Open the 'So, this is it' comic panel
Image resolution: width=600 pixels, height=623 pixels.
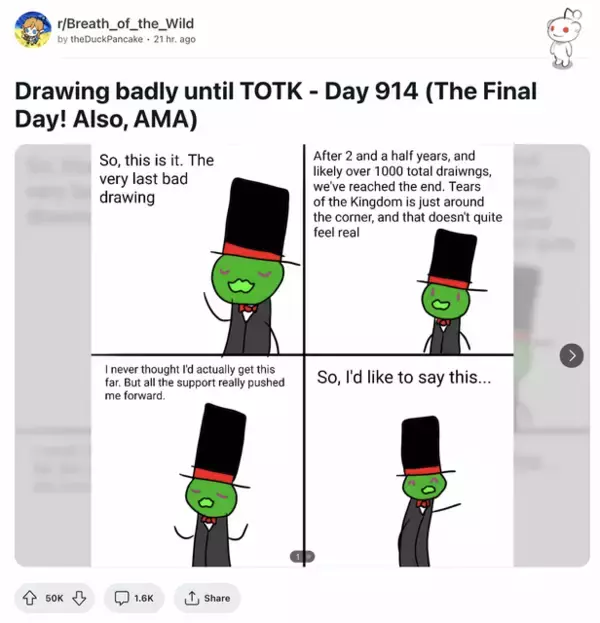click(x=197, y=249)
